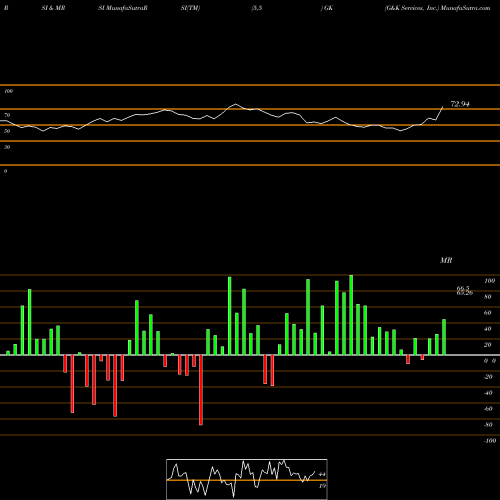This screenshot has width=500, height=500.
Task: Click the 19 value in mini chart
Action: click(322, 486)
